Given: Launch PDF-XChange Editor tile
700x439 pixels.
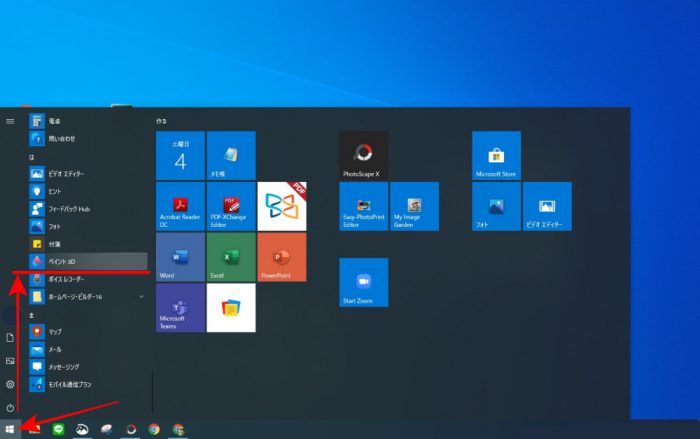Looking at the screenshot, I should 231,206.
